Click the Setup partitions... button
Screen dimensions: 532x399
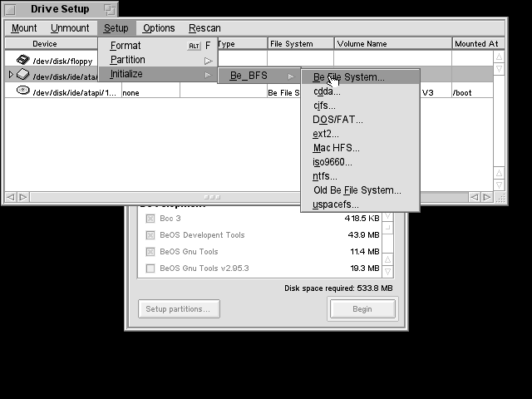click(179, 308)
